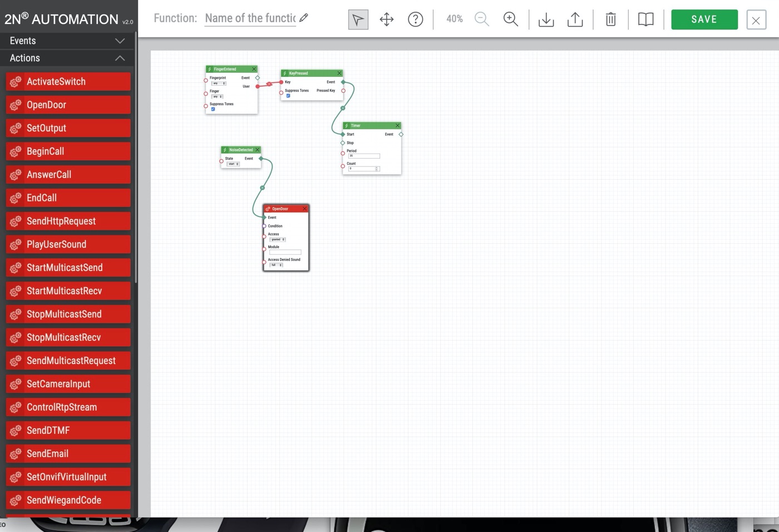
Task: Edit function name with pencil icon
Action: [304, 18]
